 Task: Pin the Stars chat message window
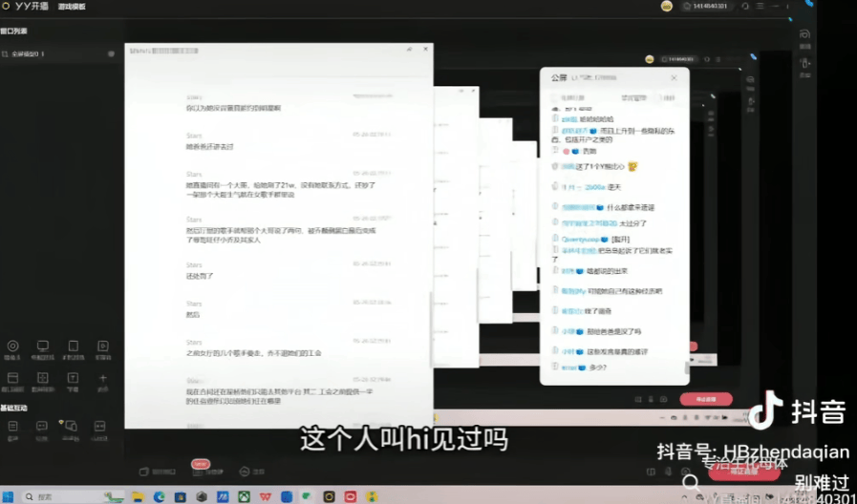[x=409, y=49]
